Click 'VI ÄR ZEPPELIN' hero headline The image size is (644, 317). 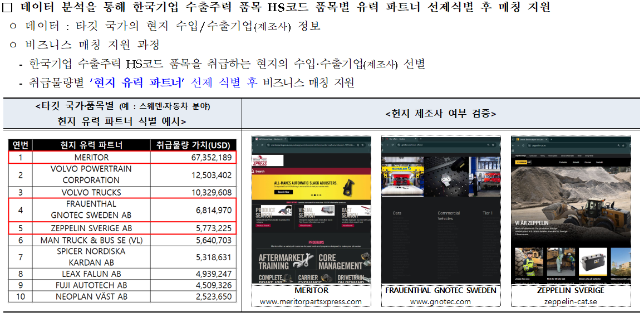tap(532, 222)
